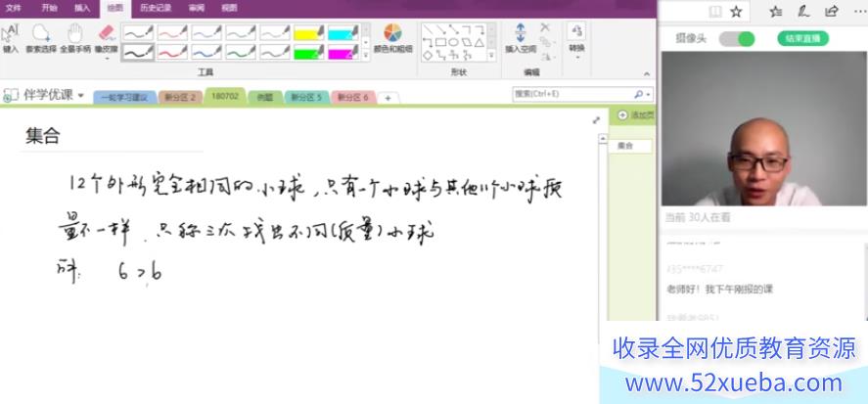Choose the ellipse shape
Viewport: 868px width, 404px height.
coord(453,42)
